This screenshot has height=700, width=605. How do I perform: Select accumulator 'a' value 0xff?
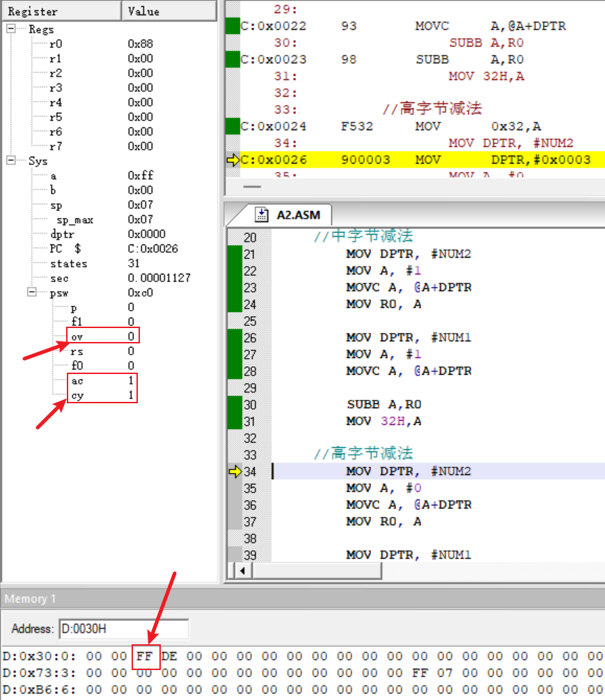point(141,176)
